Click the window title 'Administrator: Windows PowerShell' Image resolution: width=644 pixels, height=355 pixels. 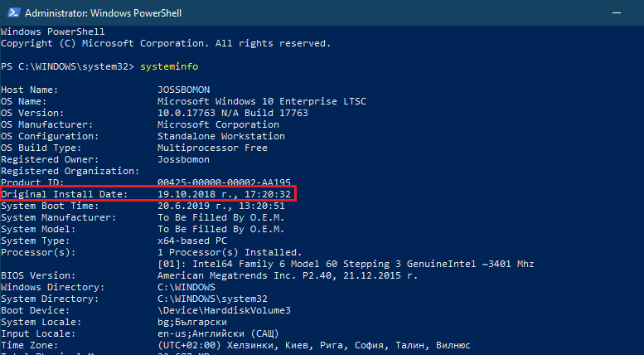tap(103, 13)
